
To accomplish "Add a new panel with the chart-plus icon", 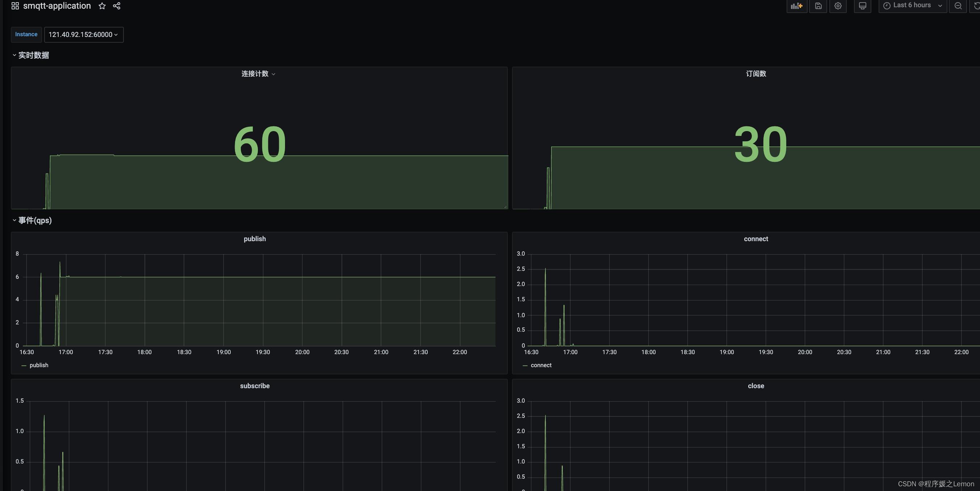I will click(797, 6).
